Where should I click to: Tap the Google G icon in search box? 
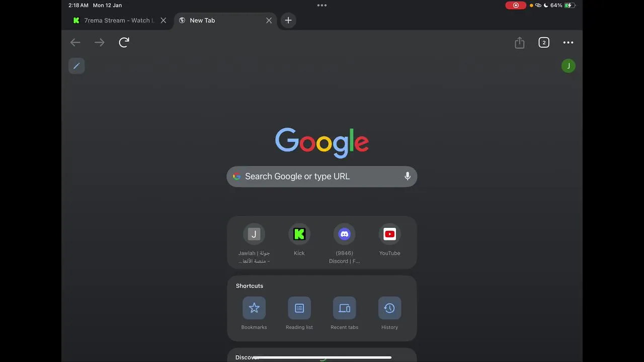(x=236, y=176)
